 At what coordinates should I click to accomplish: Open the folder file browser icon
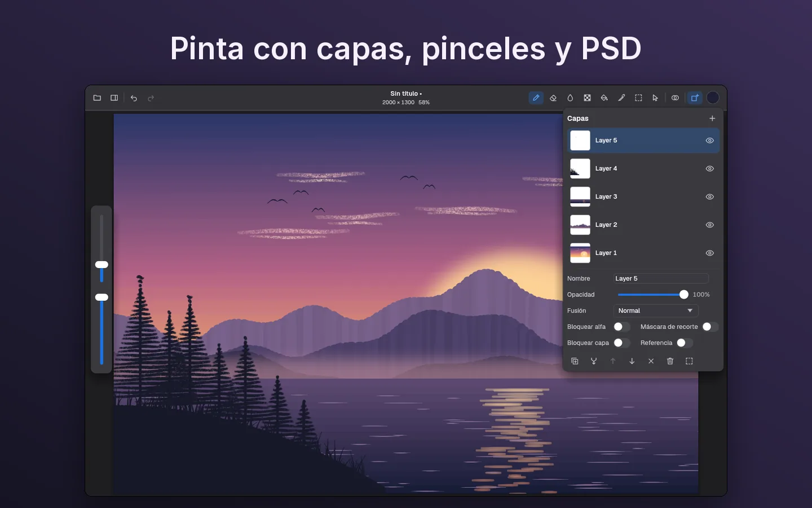tap(97, 98)
